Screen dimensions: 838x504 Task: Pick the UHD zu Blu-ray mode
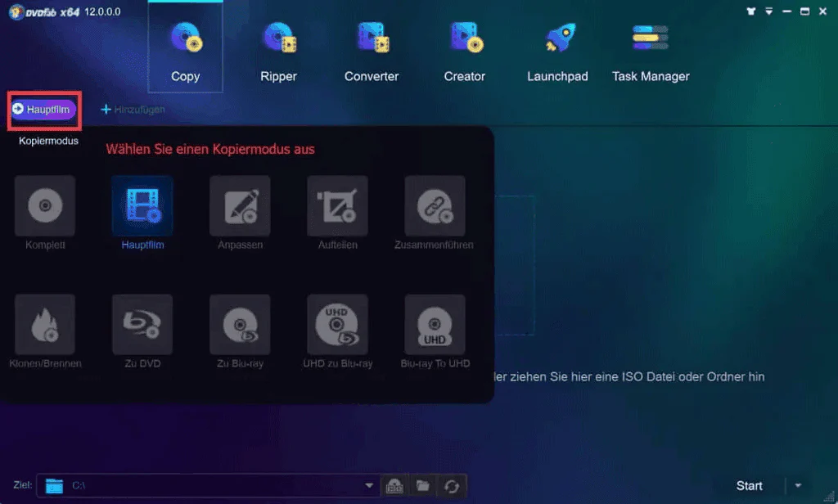pyautogui.click(x=337, y=325)
